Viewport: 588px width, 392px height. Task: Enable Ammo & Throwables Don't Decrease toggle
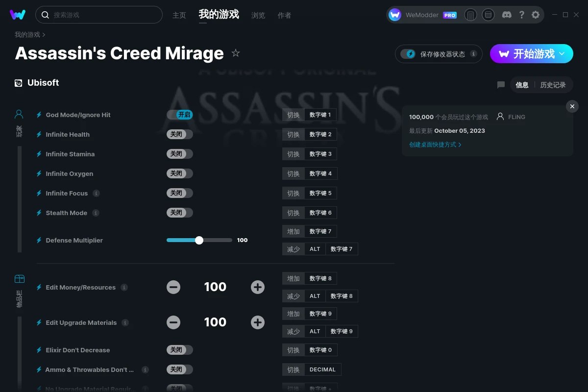tap(180, 369)
